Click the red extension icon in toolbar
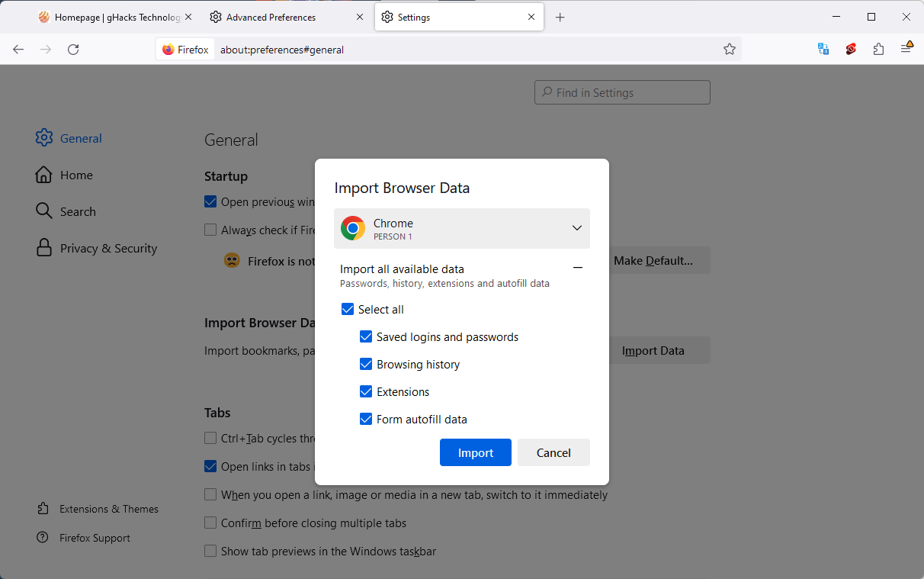This screenshot has height=579, width=924. (x=851, y=50)
